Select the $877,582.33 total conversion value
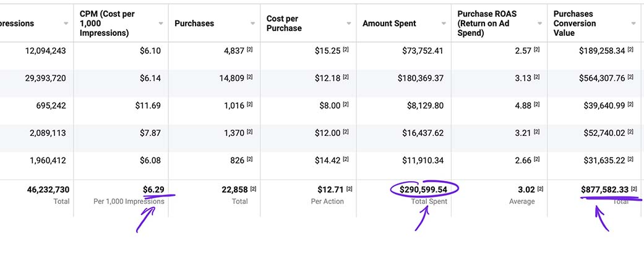Viewport: 644px width, 278px height. click(x=604, y=189)
